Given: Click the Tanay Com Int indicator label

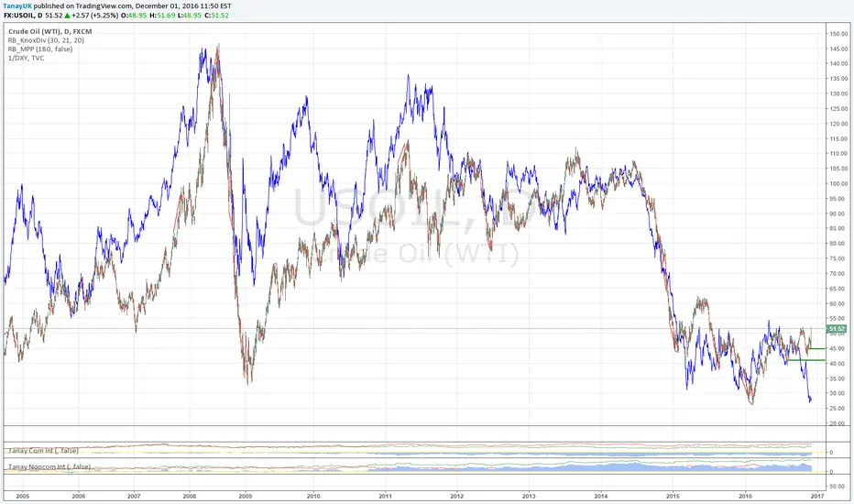Looking at the screenshot, I should [x=44, y=451].
